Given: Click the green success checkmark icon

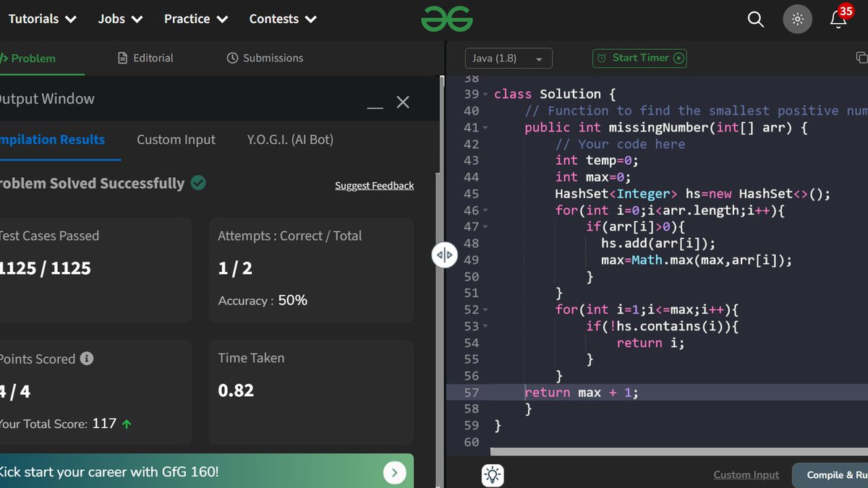Looking at the screenshot, I should (198, 183).
